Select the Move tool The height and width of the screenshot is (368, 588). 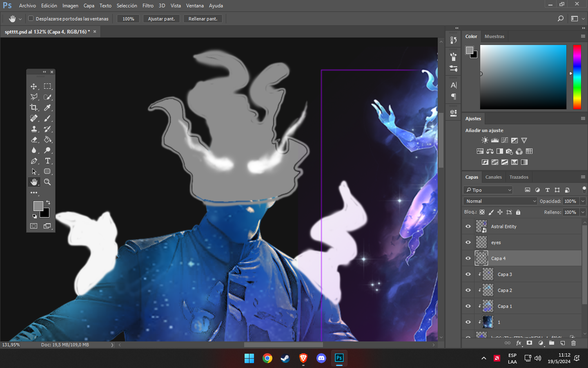(x=34, y=86)
